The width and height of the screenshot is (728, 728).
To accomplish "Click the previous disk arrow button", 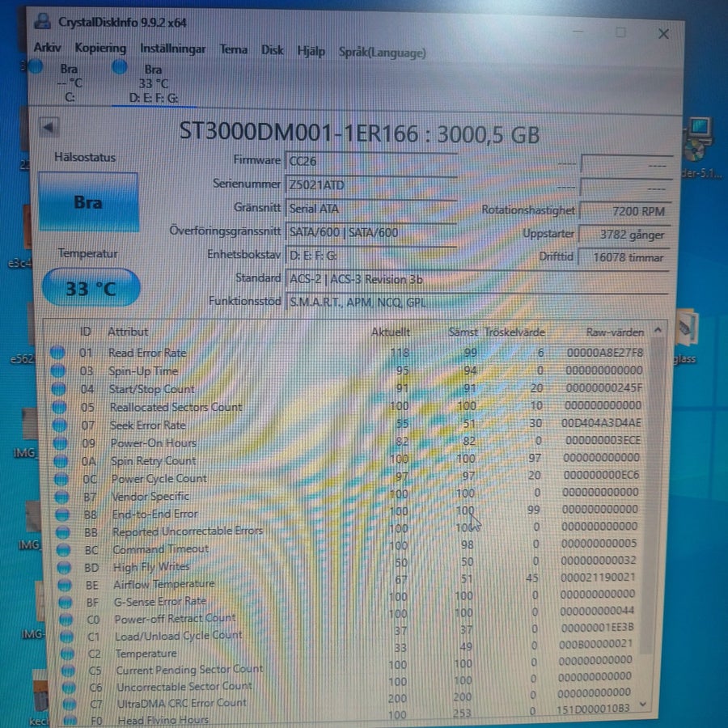I will coord(49,126).
